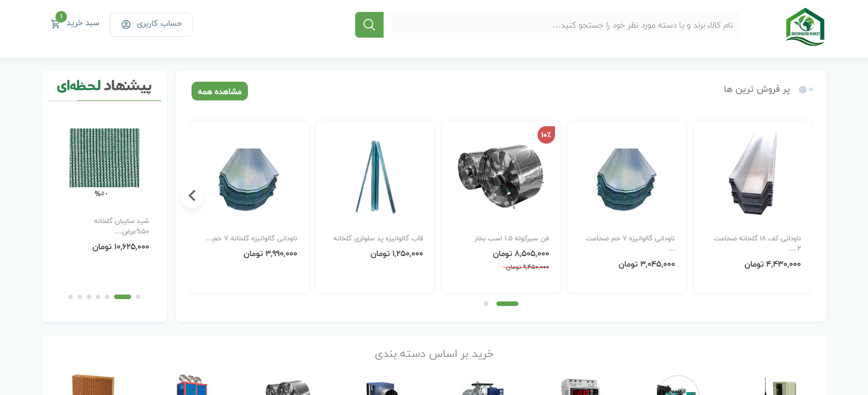
Task: Click the فن سیرکوله ۱.۵ اسب بخار title
Action: (x=511, y=238)
